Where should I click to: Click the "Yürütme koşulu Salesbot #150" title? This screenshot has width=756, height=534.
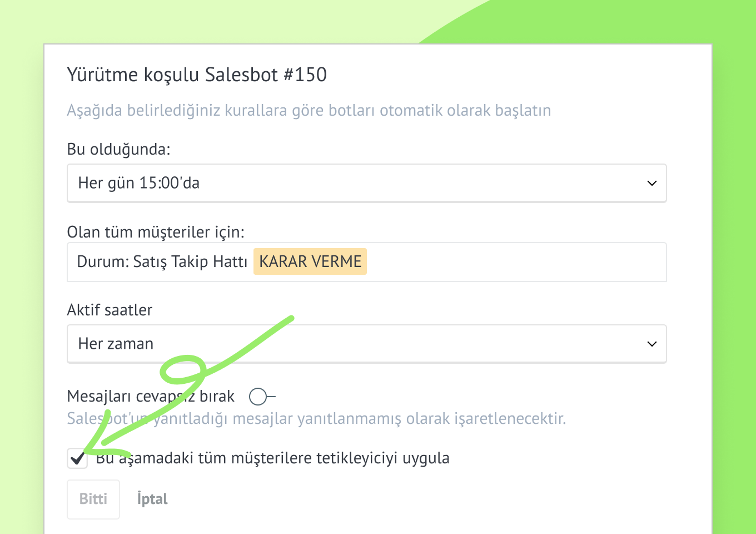(197, 75)
